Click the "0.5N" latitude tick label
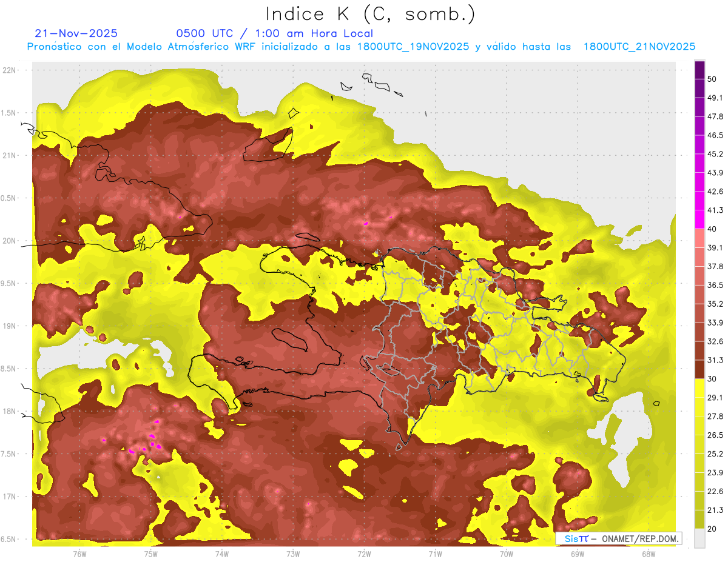The image size is (728, 562). point(10,198)
